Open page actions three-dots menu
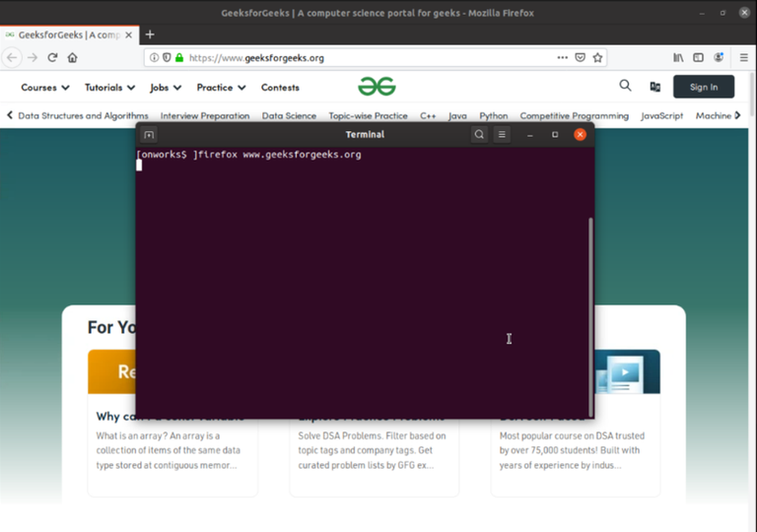The image size is (757, 532). (x=563, y=57)
